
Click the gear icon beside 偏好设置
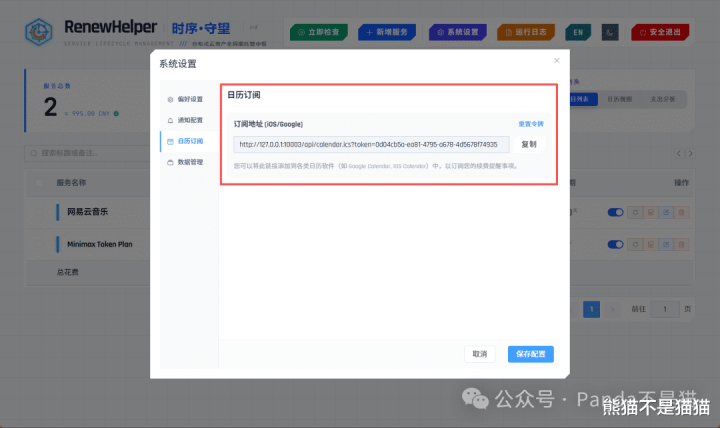click(x=170, y=99)
